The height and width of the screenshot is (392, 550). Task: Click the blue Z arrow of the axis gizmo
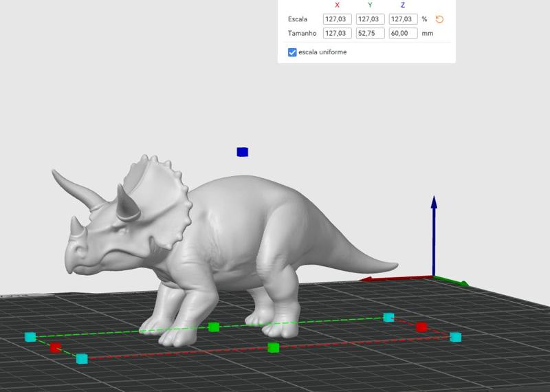point(434,235)
